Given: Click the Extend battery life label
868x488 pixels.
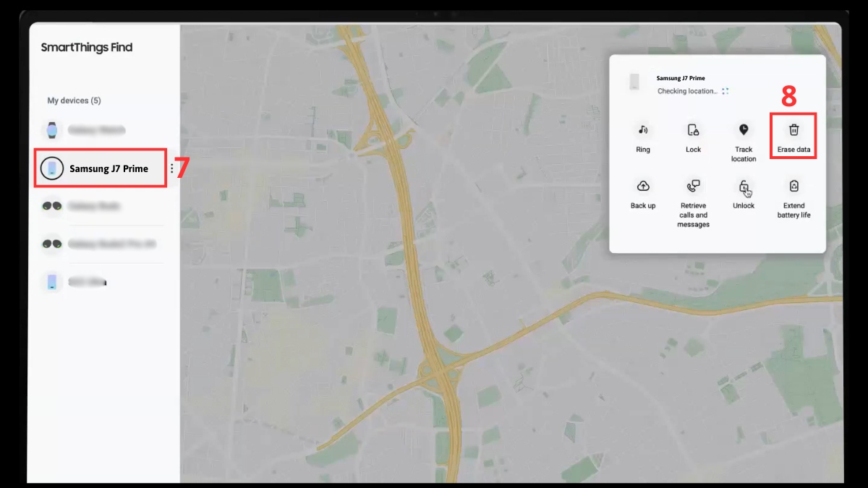Looking at the screenshot, I should pos(793,210).
